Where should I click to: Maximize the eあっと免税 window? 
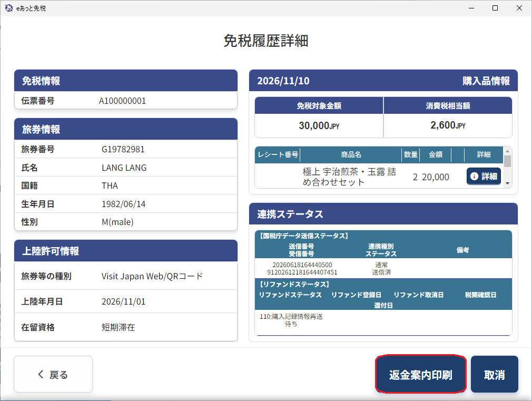pyautogui.click(x=495, y=8)
